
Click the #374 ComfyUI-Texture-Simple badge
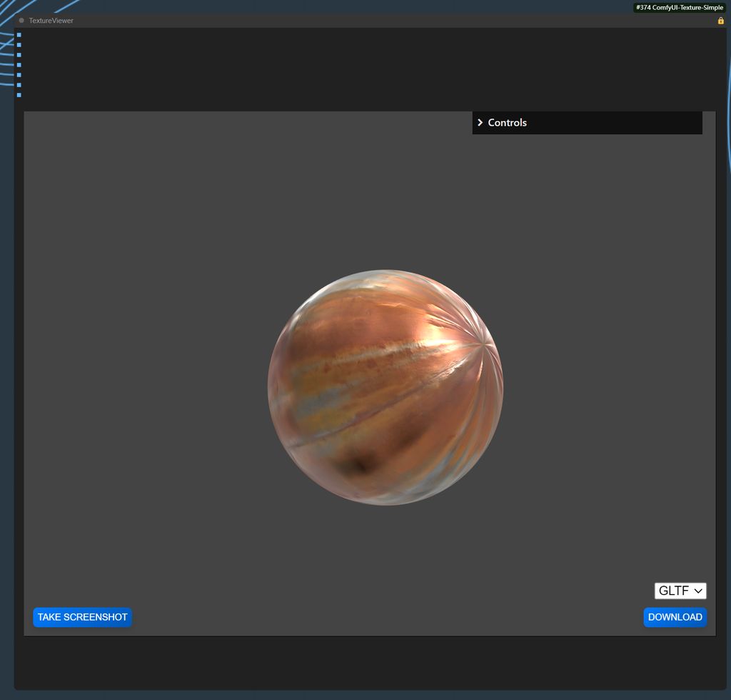click(679, 7)
